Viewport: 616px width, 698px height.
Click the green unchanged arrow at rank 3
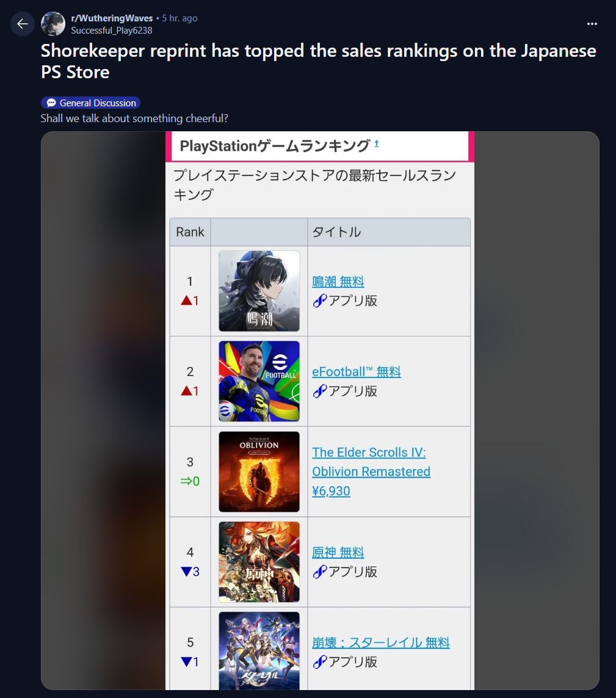point(186,481)
